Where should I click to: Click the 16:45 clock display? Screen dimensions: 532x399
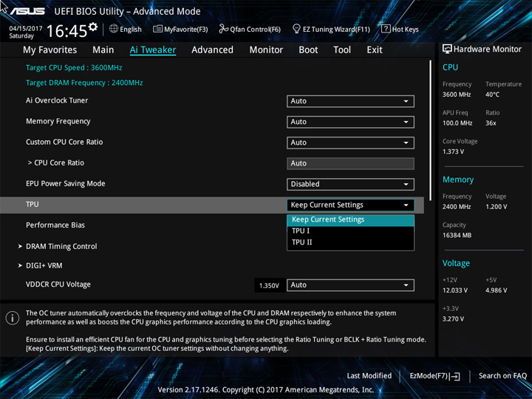pyautogui.click(x=67, y=31)
